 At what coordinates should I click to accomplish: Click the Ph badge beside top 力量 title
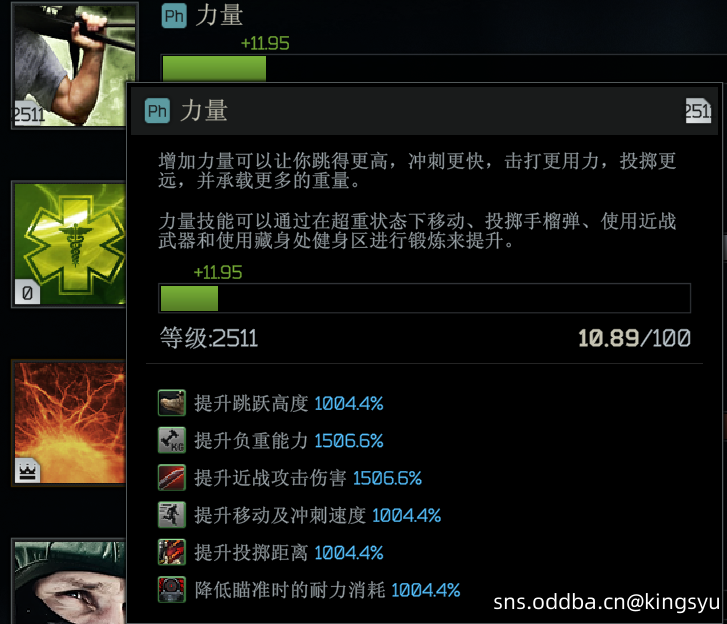174,16
